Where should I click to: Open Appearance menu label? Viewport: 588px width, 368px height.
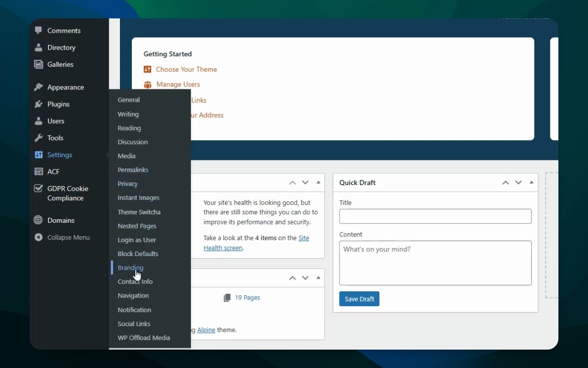coord(66,87)
